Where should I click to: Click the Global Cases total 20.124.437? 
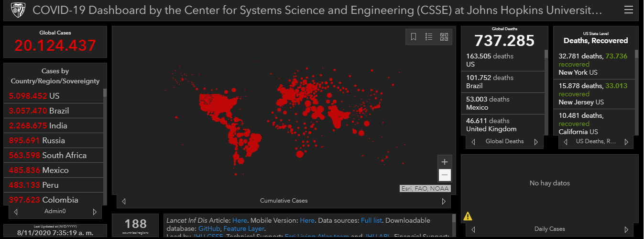click(55, 46)
